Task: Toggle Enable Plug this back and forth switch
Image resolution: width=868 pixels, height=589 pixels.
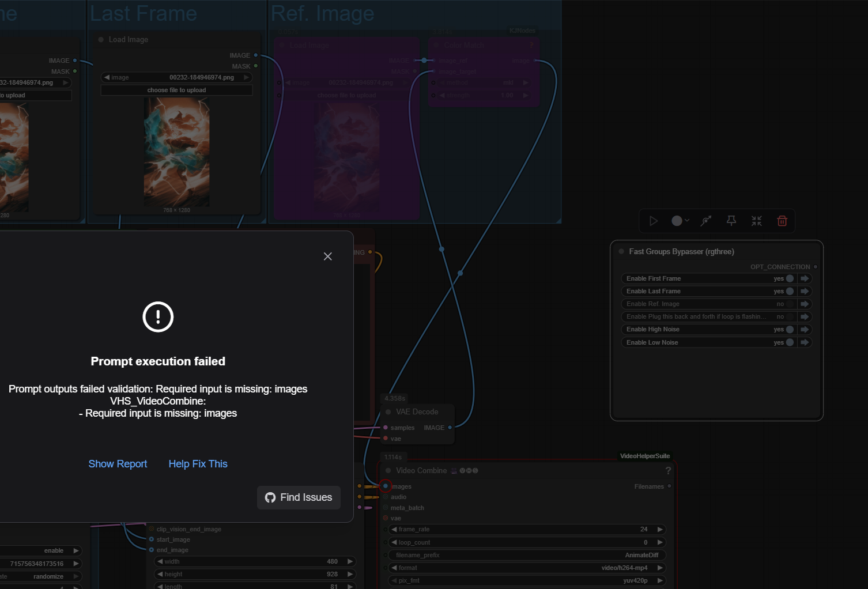Action: 790,316
